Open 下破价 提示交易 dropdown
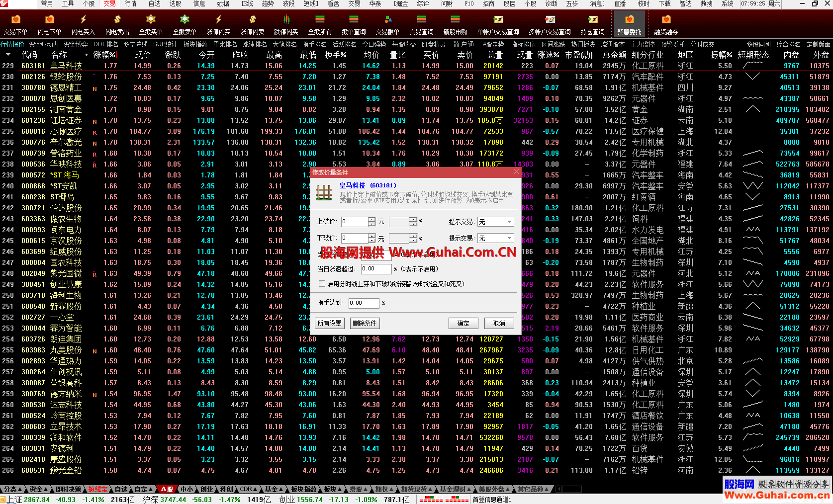The width and height of the screenshot is (833, 504). point(509,238)
